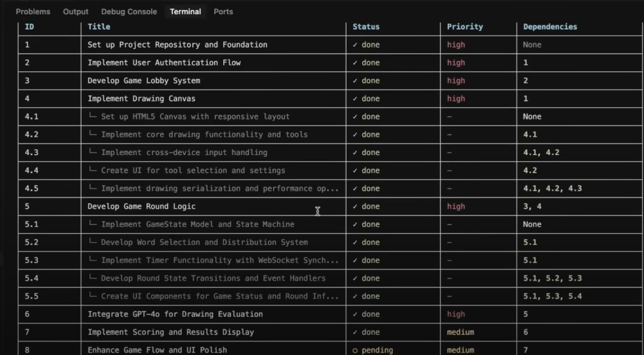This screenshot has width=644, height=355.
Task: Click the Dependencies column header
Action: point(550,27)
